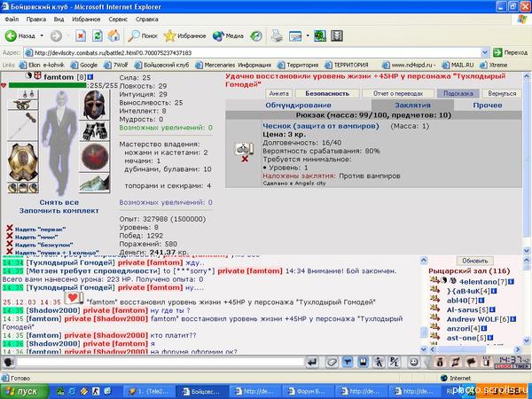Screen dimensions: 532x399
Task: Click the Безопасность button
Action: [x=327, y=93]
